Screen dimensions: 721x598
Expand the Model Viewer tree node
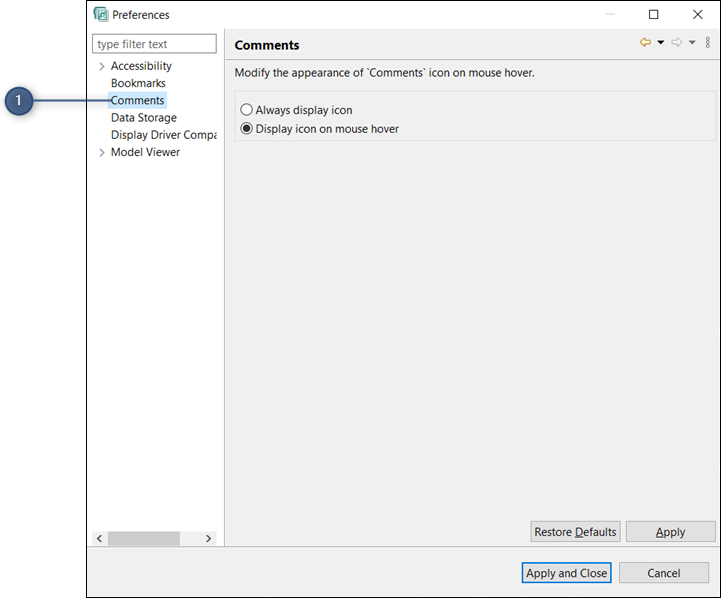point(102,153)
